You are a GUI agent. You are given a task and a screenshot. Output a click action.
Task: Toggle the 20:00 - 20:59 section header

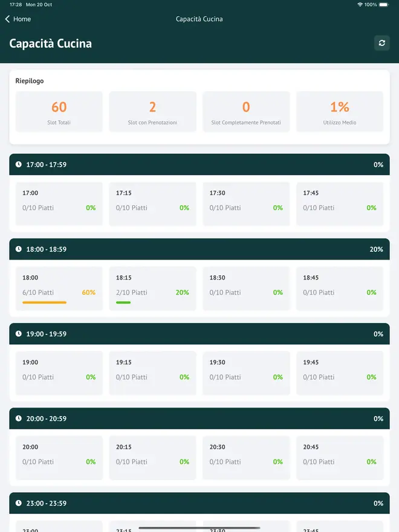199,418
